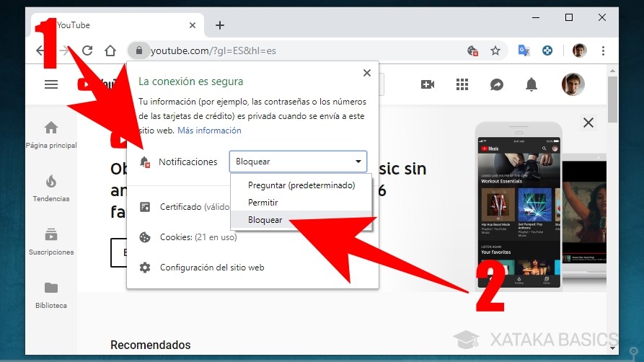Open Cookies (21 en uso) details
Image resolution: width=644 pixels, height=362 pixels.
[198, 237]
